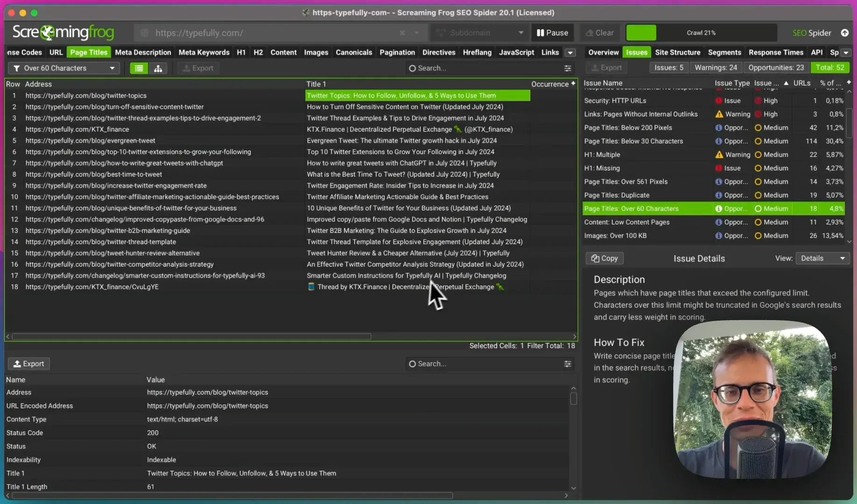Select the best-time-to-tweet URL row
The height and width of the screenshot is (504, 857).
click(291, 174)
